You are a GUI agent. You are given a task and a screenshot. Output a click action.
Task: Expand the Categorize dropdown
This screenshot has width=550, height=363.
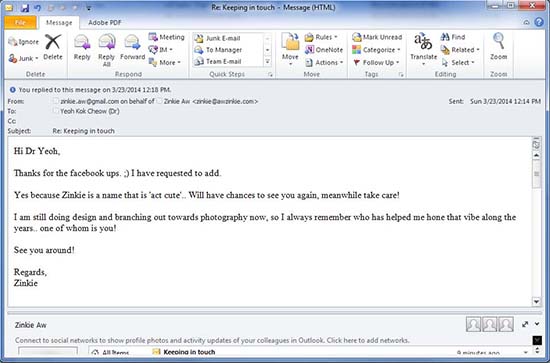click(x=376, y=50)
